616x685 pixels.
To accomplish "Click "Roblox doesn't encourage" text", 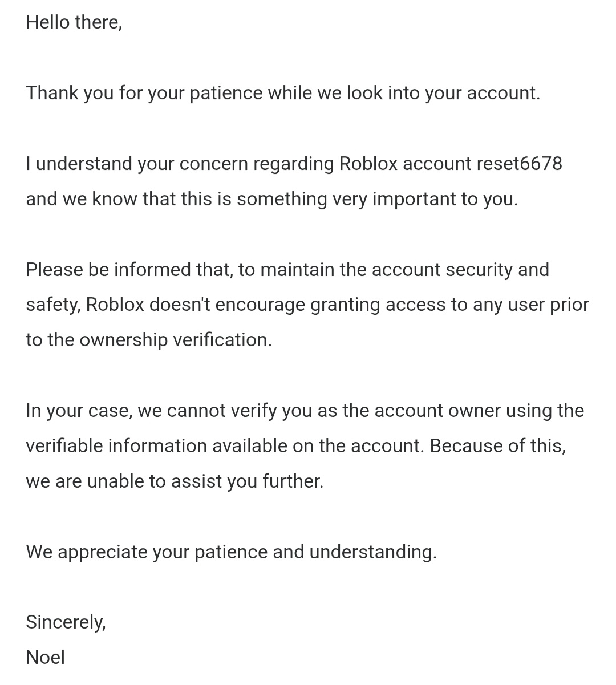I will point(195,305).
